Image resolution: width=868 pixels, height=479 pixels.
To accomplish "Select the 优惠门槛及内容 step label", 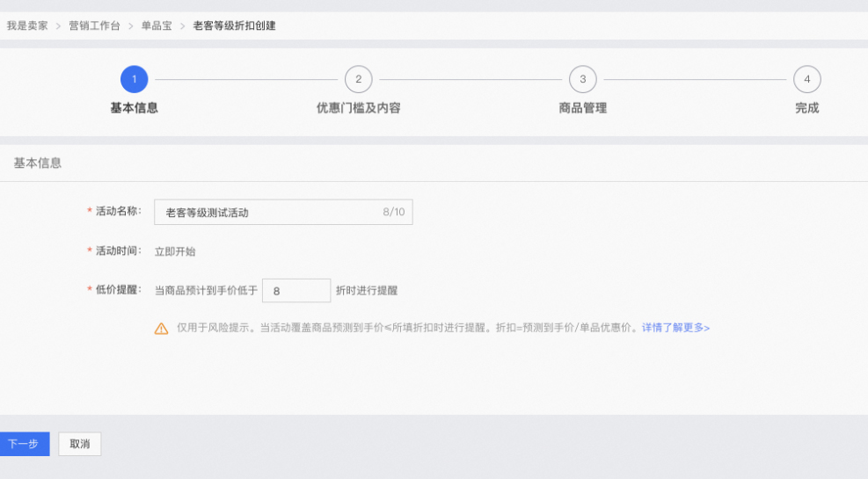I will tap(359, 108).
